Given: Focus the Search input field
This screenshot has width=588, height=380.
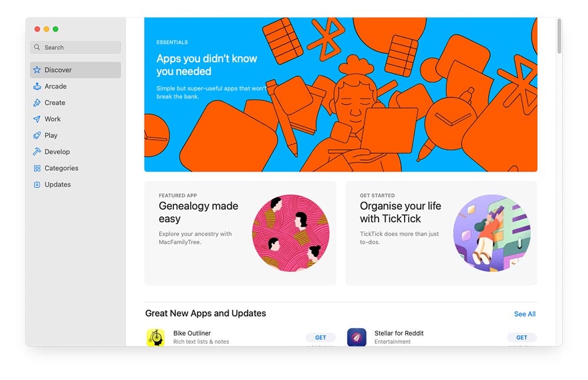Looking at the screenshot, I should tap(75, 47).
